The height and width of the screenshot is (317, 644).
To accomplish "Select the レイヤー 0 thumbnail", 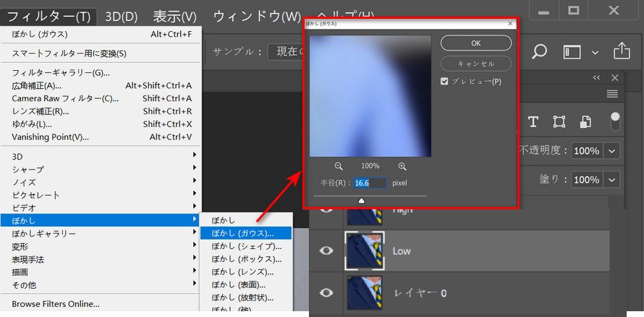I will click(x=364, y=292).
